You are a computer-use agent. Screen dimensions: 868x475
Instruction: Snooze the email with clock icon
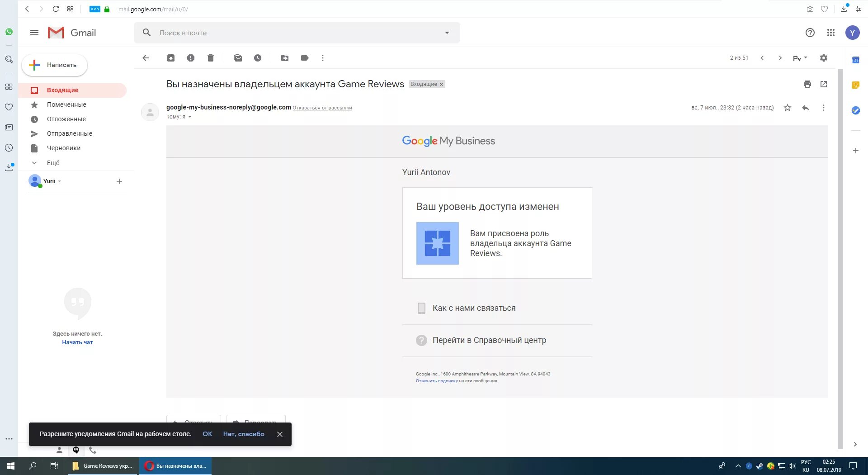[258, 58]
